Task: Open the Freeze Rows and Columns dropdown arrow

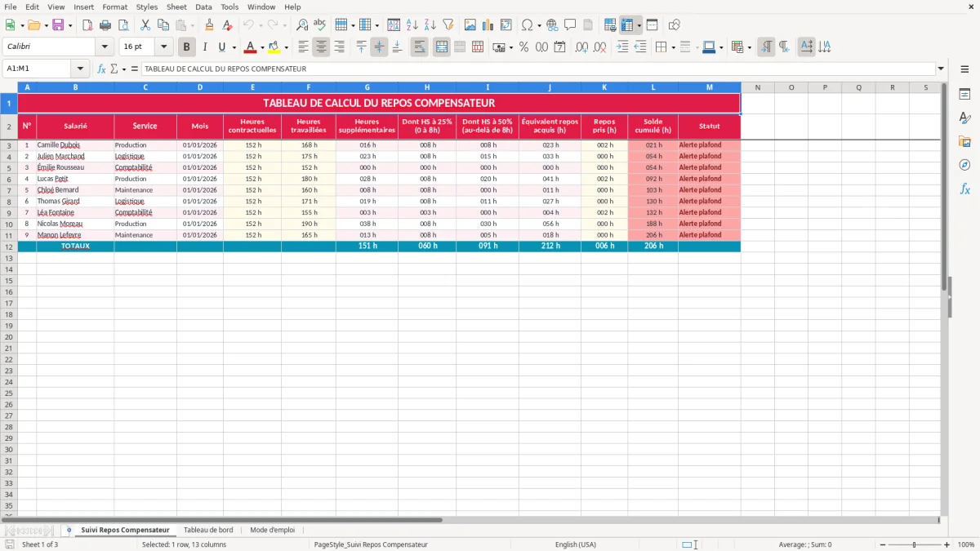Action: click(x=639, y=25)
